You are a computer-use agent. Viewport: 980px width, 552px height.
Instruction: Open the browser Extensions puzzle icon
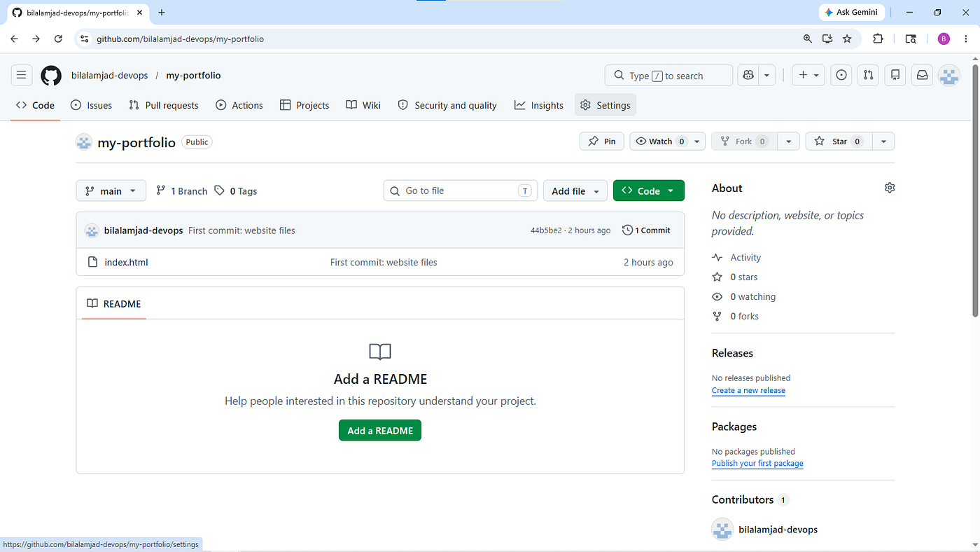click(878, 39)
